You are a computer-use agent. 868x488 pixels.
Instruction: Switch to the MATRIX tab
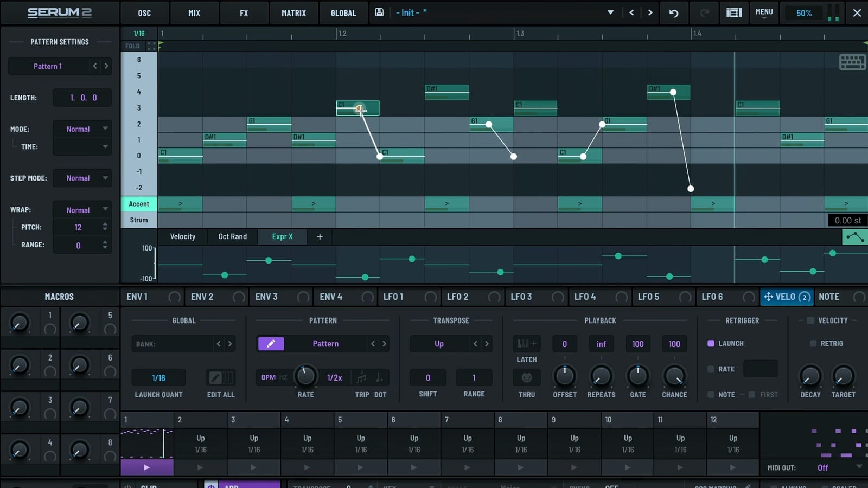point(293,13)
